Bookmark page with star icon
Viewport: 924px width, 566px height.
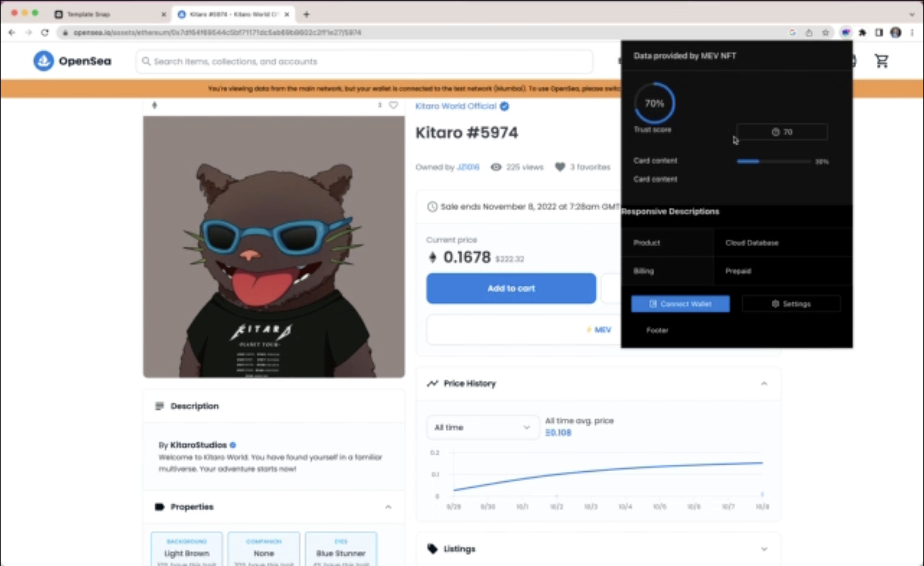pyautogui.click(x=825, y=33)
